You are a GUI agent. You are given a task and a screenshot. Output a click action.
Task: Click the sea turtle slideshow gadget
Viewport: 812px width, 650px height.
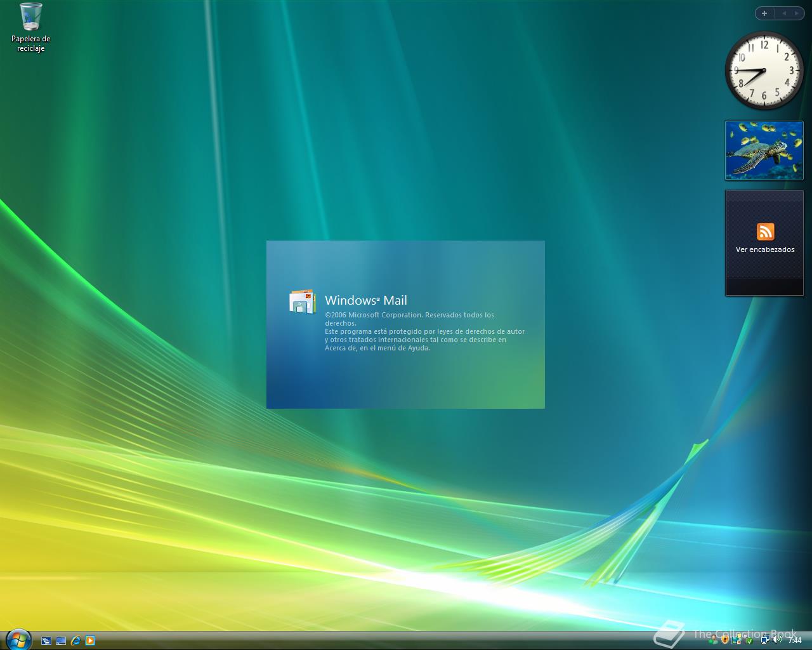coord(764,150)
